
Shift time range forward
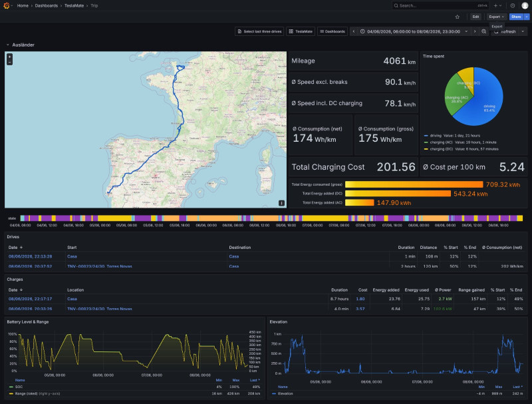tap(475, 31)
